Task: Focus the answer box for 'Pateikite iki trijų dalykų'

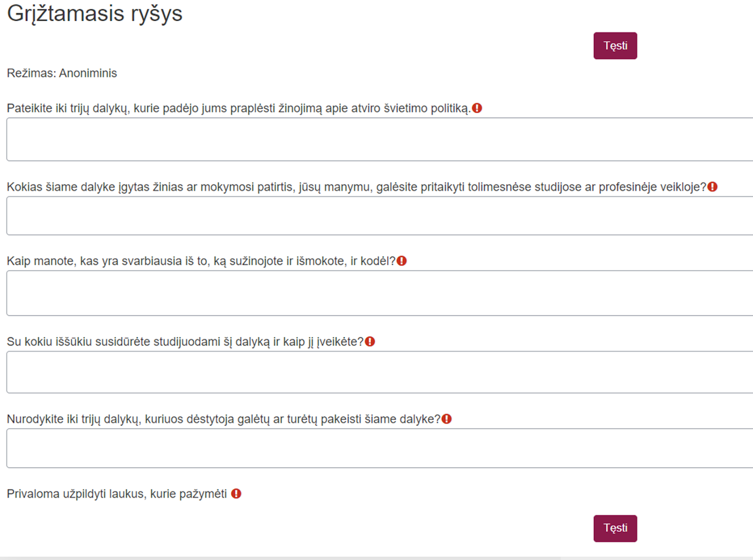Action: (x=380, y=139)
